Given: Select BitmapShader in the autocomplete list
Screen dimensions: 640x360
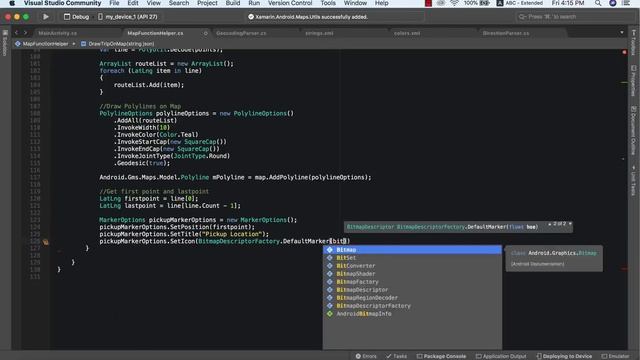Looking at the screenshot, I should click(x=412, y=274).
